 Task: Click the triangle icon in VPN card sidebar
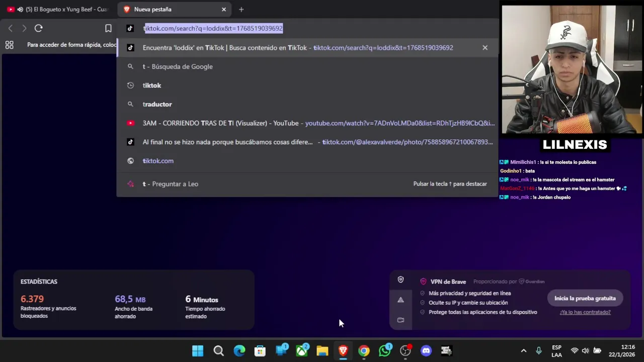[400, 300]
